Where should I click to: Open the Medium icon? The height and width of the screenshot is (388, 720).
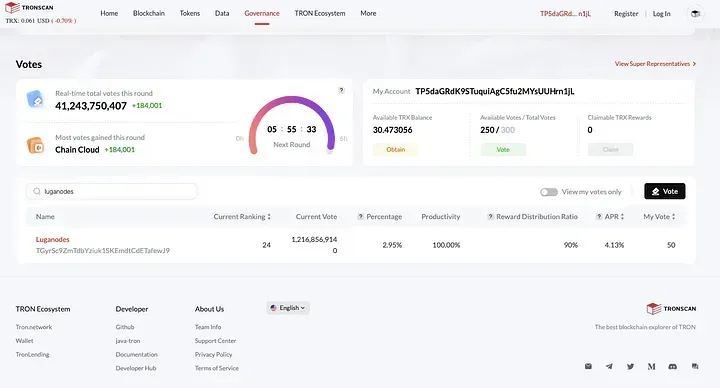(651, 366)
